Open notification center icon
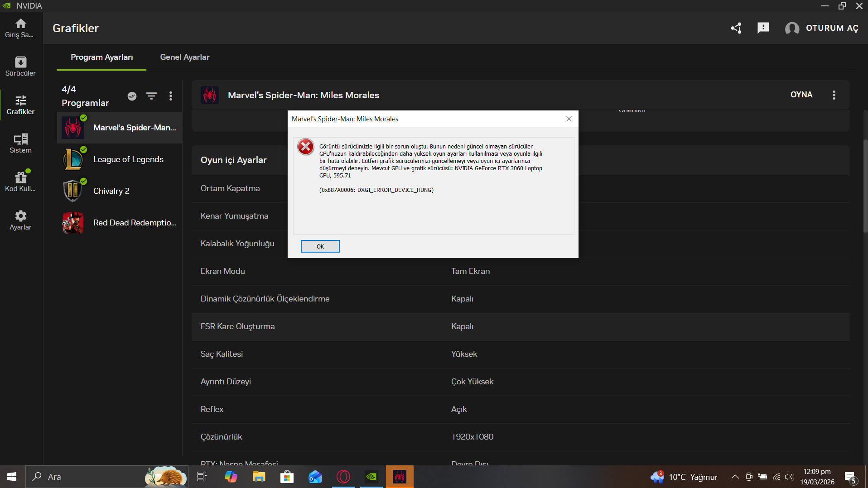This screenshot has height=488, width=868. (850, 477)
